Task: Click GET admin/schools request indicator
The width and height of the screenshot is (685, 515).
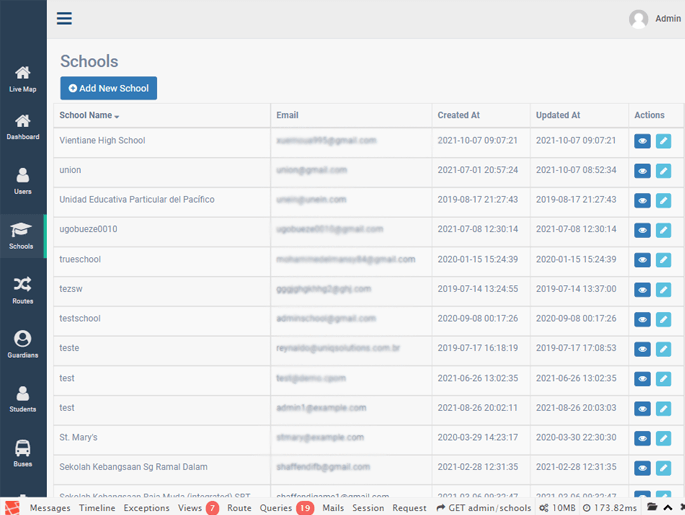Action: (x=484, y=508)
